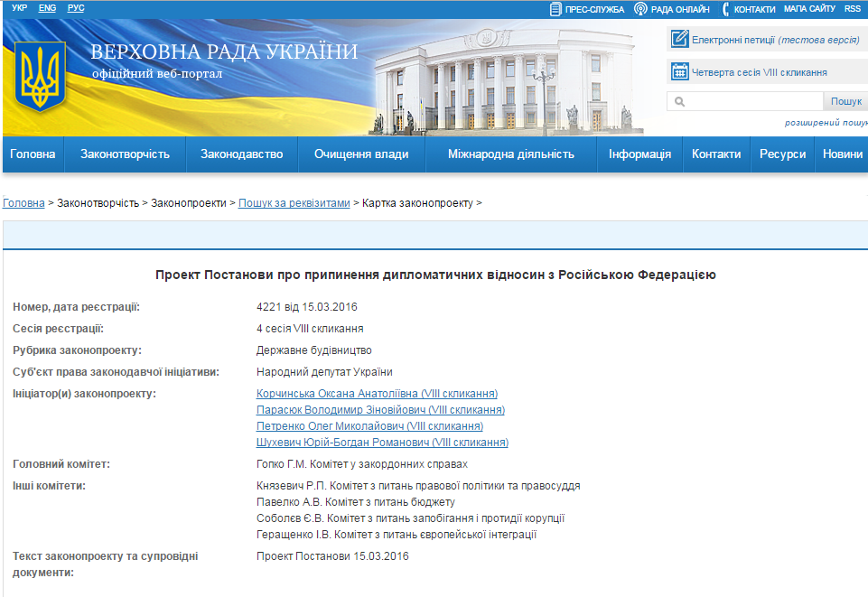The width and height of the screenshot is (868, 597).
Task: Click the press service document icon
Action: [555, 9]
